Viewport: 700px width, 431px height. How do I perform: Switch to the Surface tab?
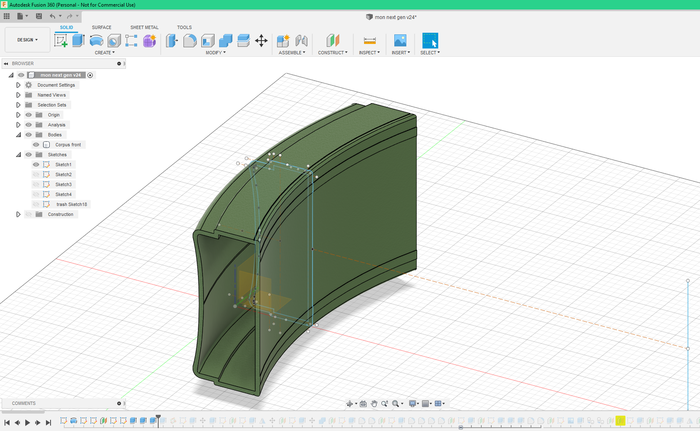pos(101,27)
